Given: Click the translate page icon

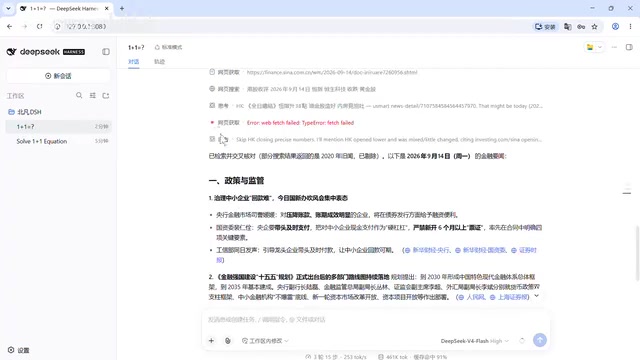Looking at the screenshot, I should 567,27.
